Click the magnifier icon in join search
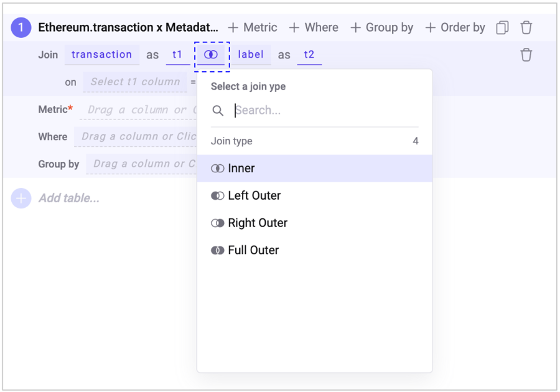 coord(218,111)
